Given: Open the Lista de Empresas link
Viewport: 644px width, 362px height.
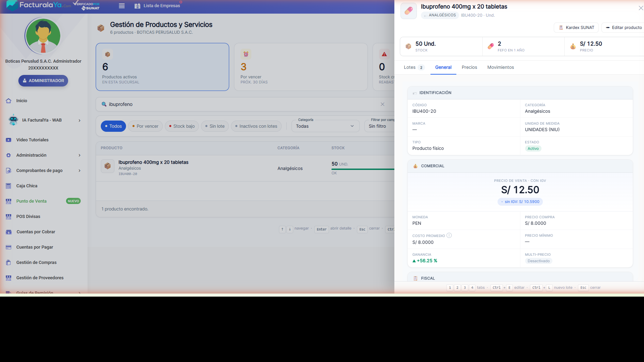Looking at the screenshot, I should click(x=162, y=6).
